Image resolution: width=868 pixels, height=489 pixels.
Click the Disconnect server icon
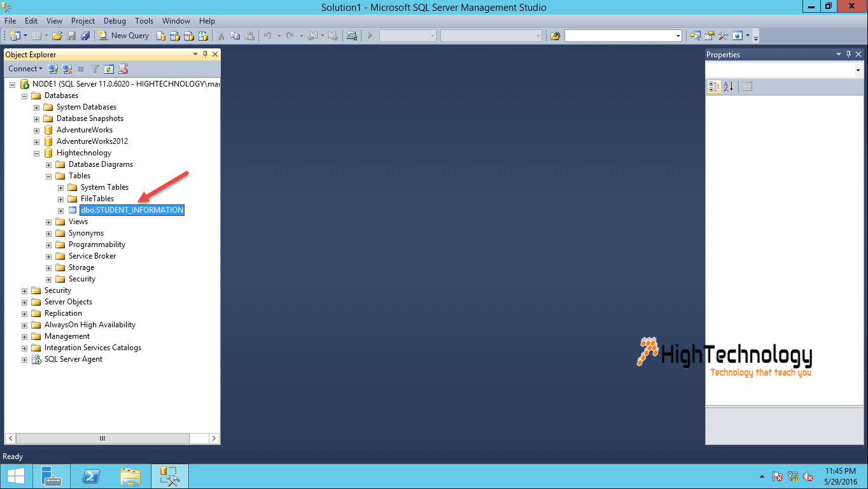66,69
